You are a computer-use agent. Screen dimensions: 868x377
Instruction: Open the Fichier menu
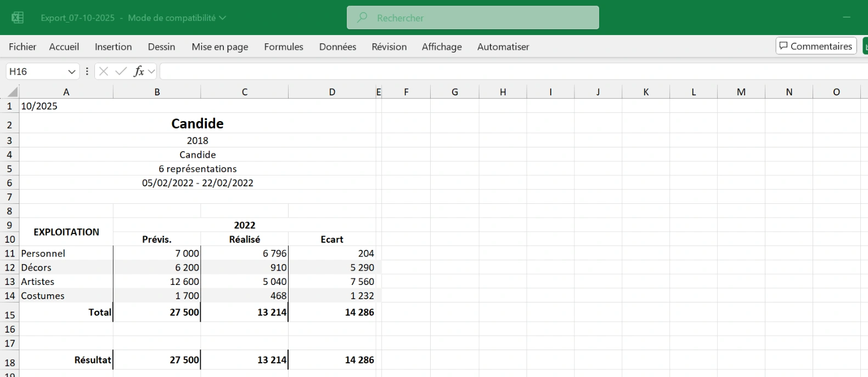pyautogui.click(x=22, y=47)
